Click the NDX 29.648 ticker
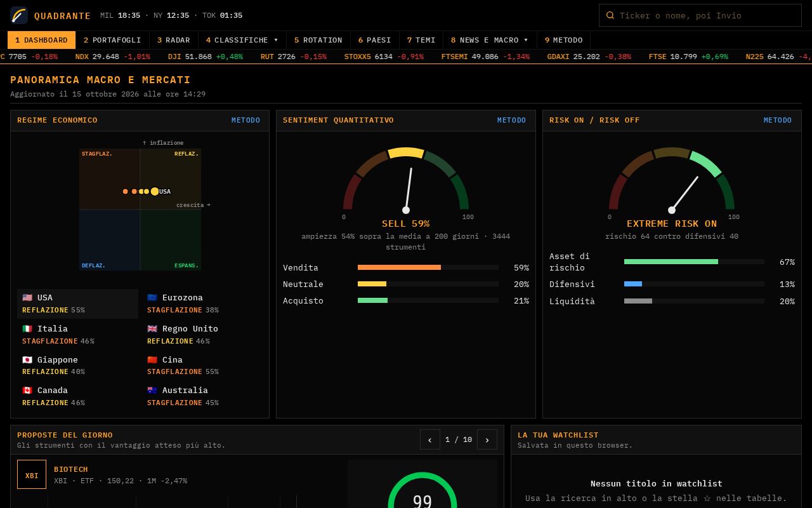 (x=113, y=57)
